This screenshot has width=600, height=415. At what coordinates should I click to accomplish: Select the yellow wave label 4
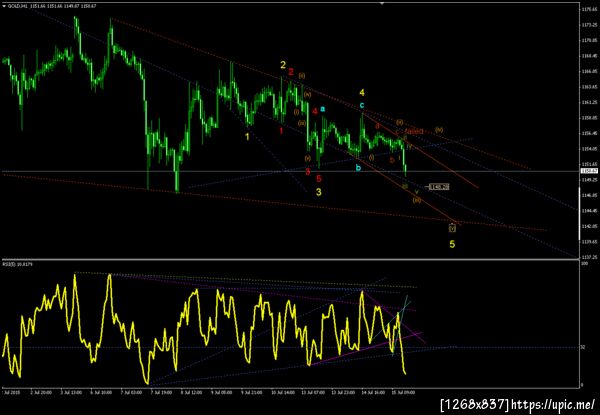tap(362, 93)
